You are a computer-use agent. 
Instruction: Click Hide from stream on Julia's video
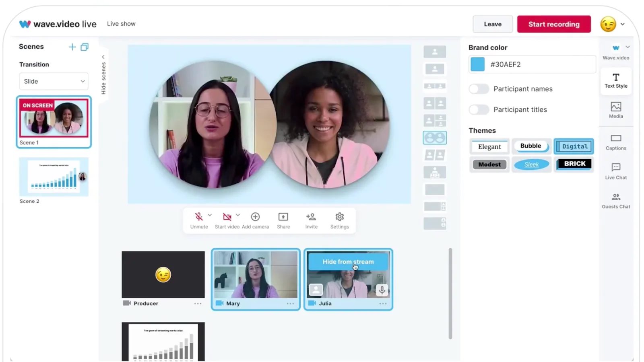(348, 261)
